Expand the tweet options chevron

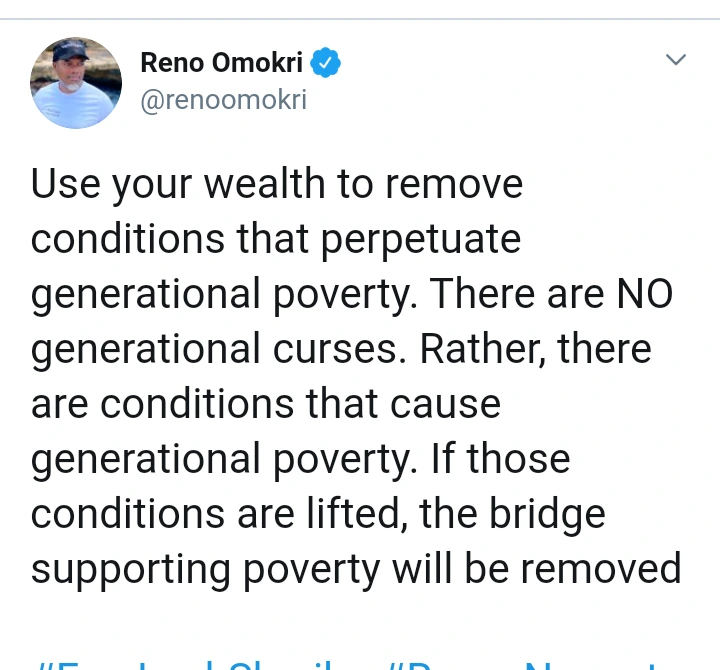676,60
